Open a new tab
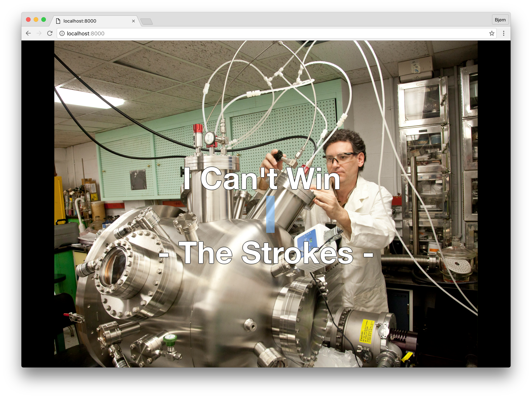Image resolution: width=532 pixels, height=398 pixels. [x=147, y=22]
